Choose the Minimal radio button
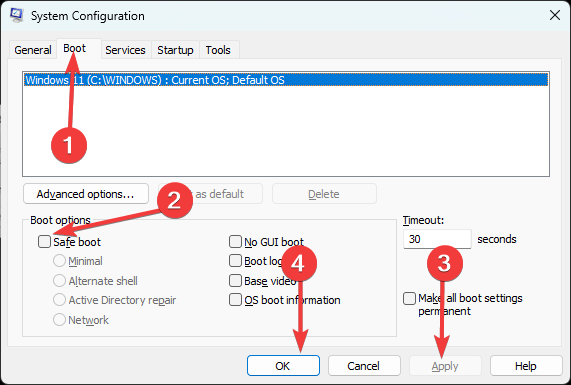571x385 pixels. [59, 261]
